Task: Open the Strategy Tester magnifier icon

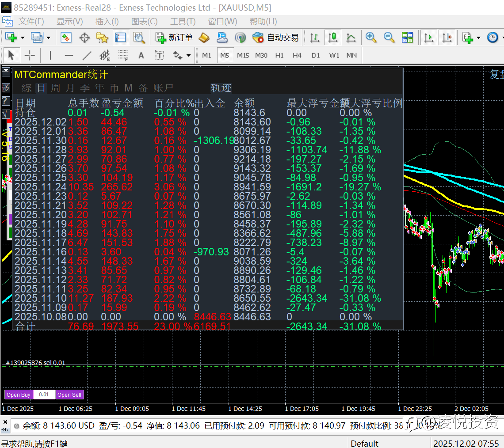Action: [139, 38]
